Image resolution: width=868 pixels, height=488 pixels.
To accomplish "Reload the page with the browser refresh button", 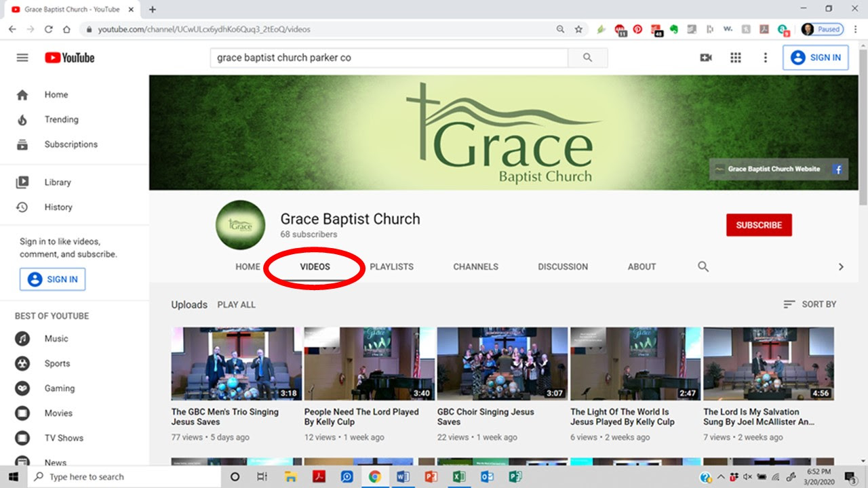I will tap(49, 29).
